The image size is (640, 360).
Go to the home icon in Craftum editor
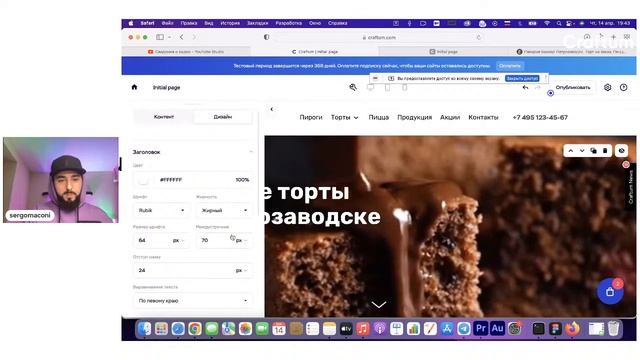coord(134,87)
